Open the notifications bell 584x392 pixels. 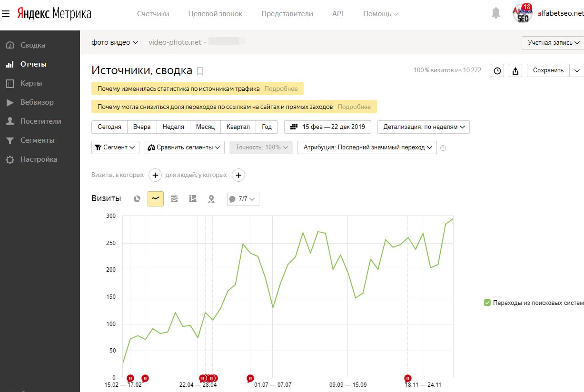[x=496, y=13]
